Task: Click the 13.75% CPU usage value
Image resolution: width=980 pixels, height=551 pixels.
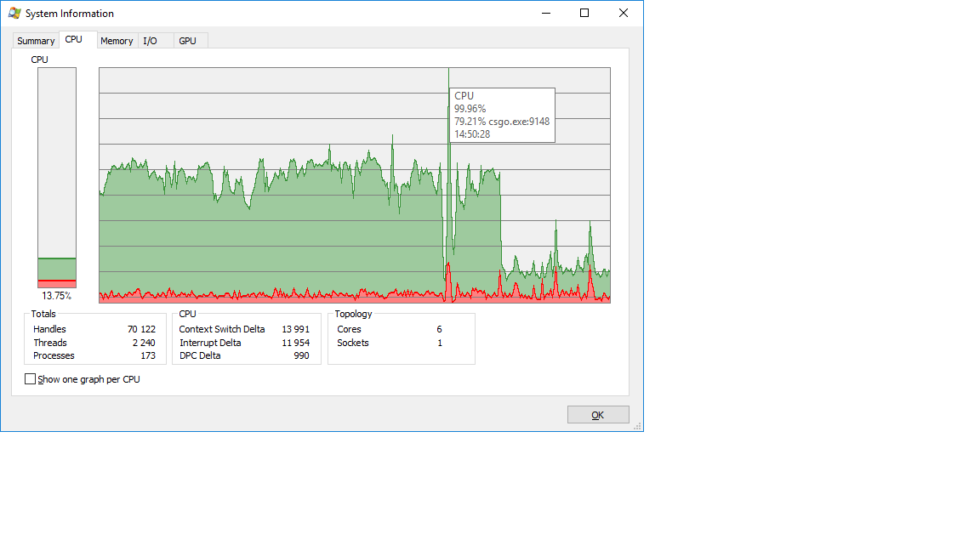Action: pos(56,296)
